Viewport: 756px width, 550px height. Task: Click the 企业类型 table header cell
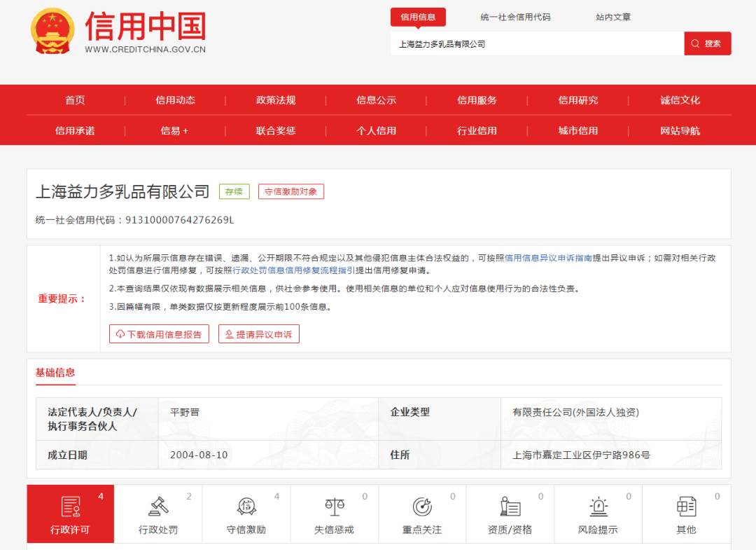point(440,419)
